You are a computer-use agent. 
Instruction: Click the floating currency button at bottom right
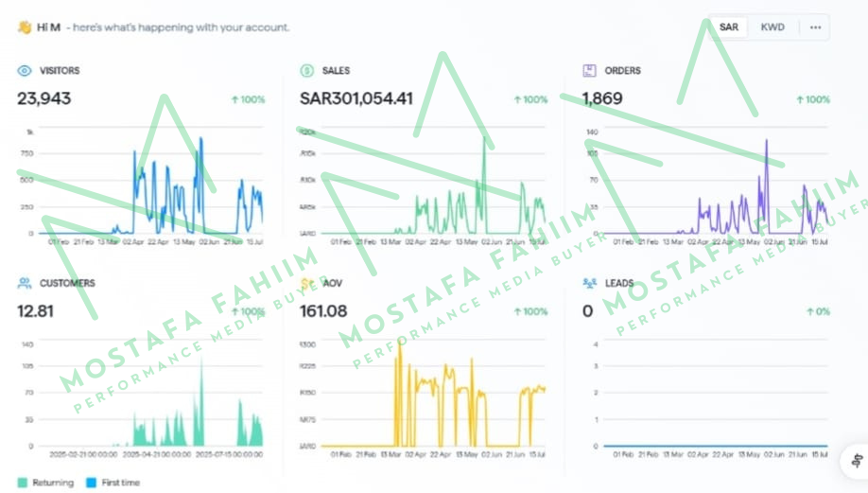coord(855,462)
